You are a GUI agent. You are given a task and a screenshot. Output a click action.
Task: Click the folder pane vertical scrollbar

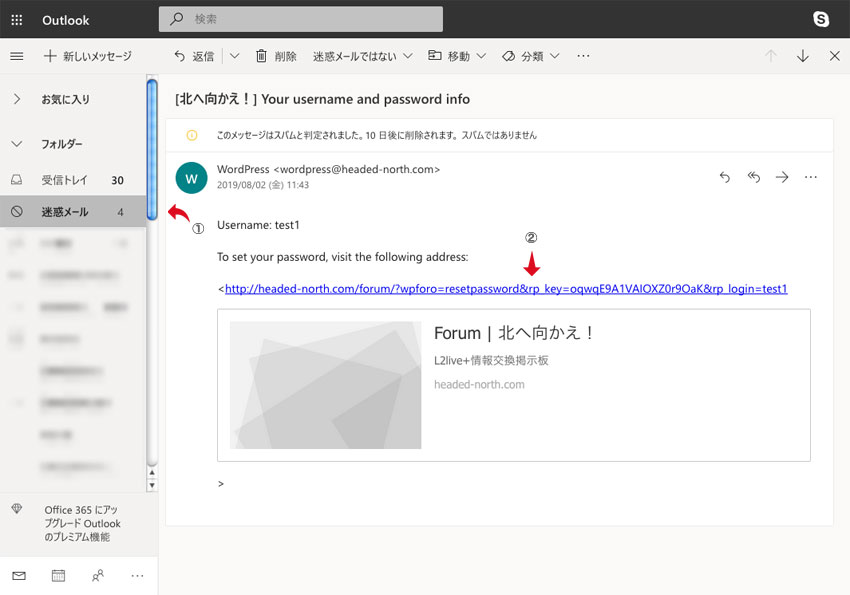point(152,150)
